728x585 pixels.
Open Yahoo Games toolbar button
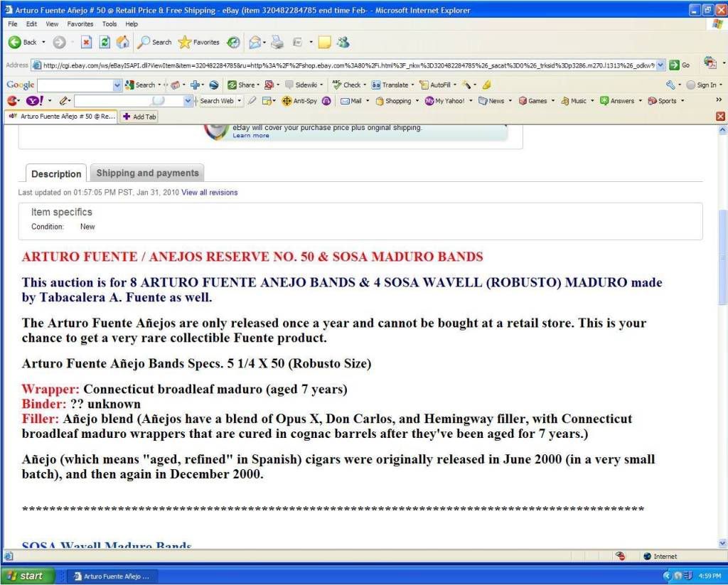tap(532, 101)
